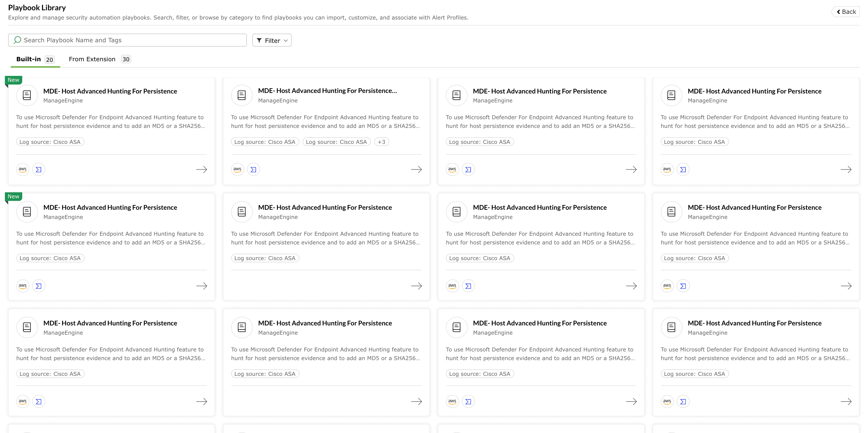868x433 pixels.
Task: Click the 30 count badge next to From Extension
Action: (x=126, y=59)
